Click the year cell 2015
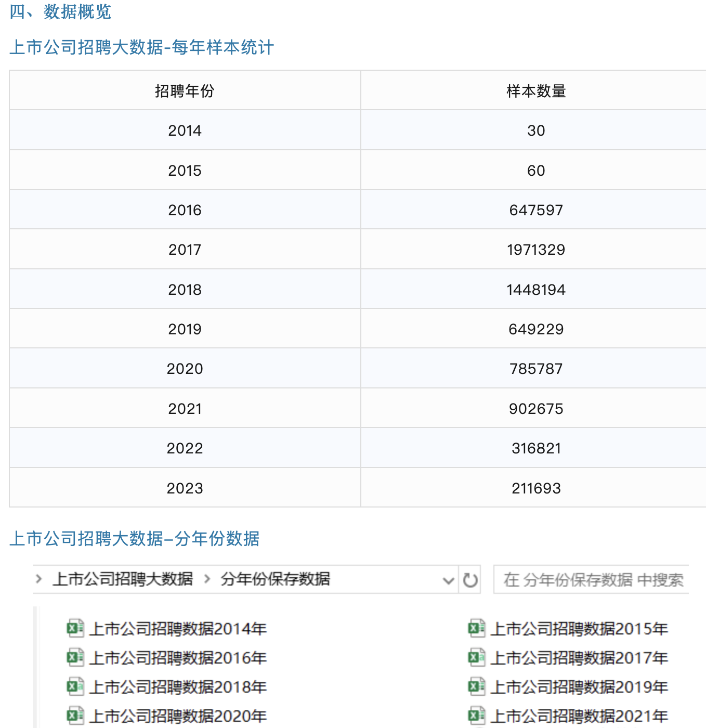The height and width of the screenshot is (728, 706). pos(185,171)
